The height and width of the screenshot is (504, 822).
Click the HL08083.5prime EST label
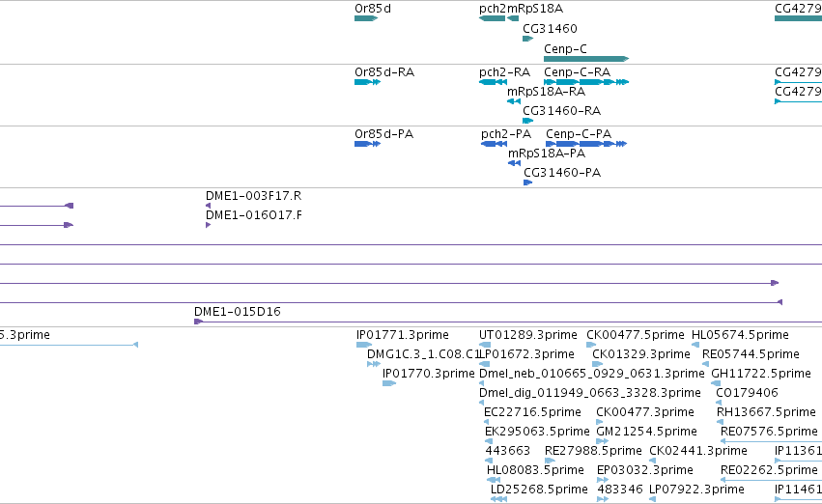point(535,470)
